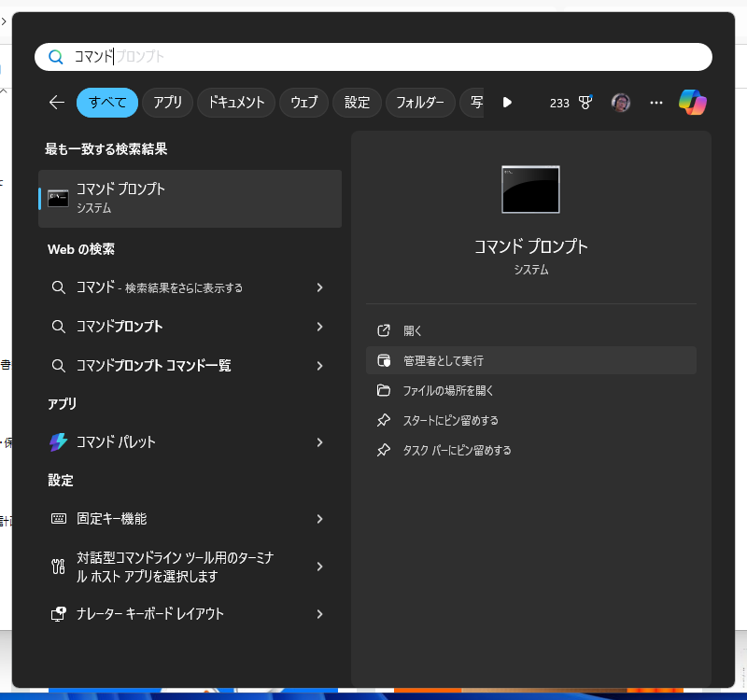This screenshot has height=700, width=747.
Task: Open the コマンド プロンプト best match result
Action: click(190, 199)
